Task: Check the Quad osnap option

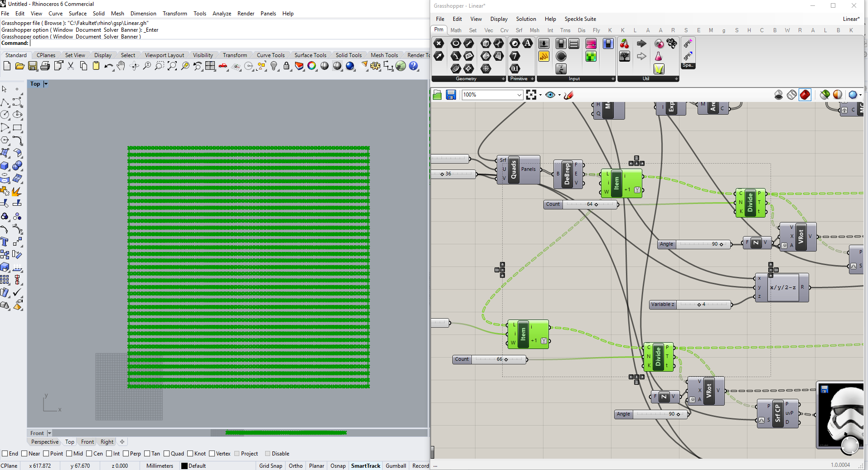Action: pos(167,454)
